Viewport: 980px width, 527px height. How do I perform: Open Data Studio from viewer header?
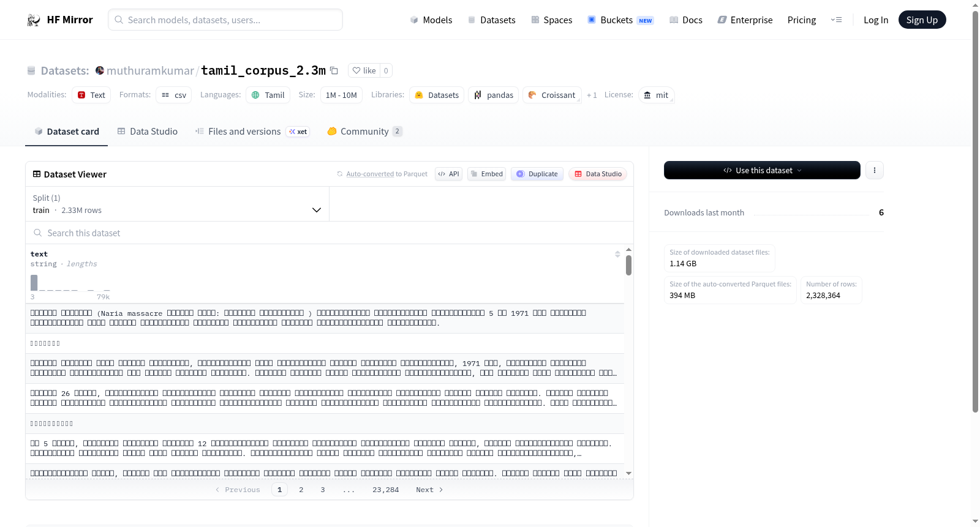click(598, 174)
